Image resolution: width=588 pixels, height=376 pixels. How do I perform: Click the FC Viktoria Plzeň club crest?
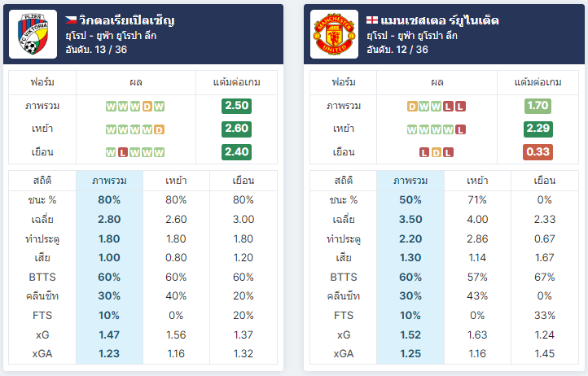33,34
